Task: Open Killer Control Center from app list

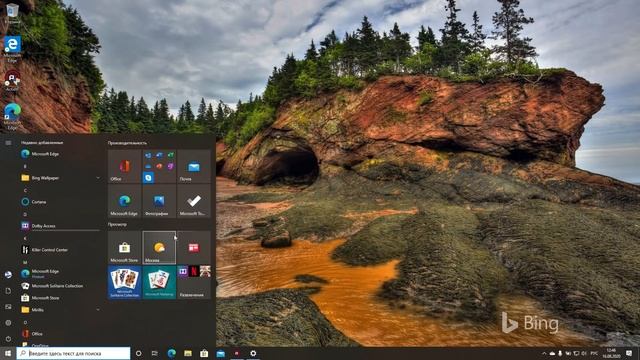Action: point(60,250)
